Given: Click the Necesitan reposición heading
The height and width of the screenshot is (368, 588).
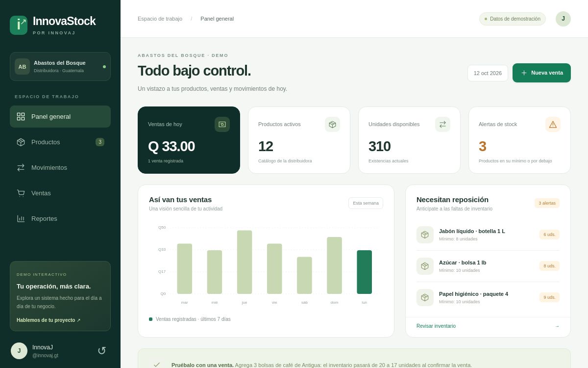Looking at the screenshot, I should tap(452, 199).
